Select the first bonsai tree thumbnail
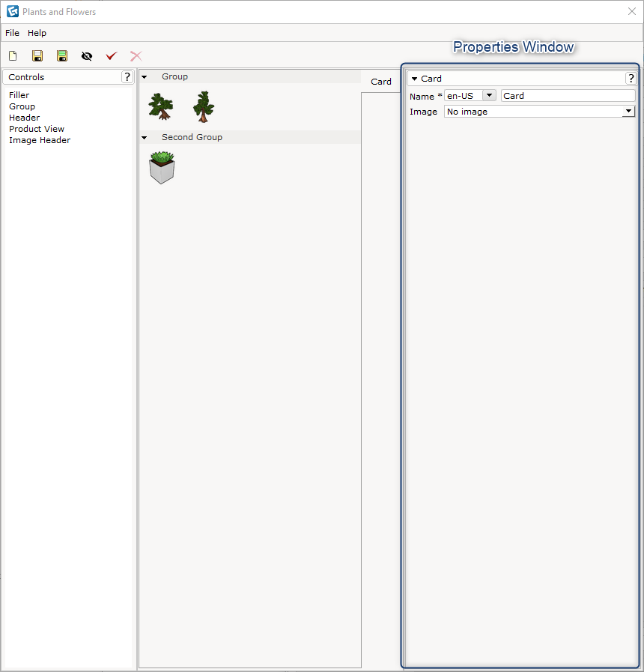This screenshot has width=644, height=672. (x=161, y=106)
